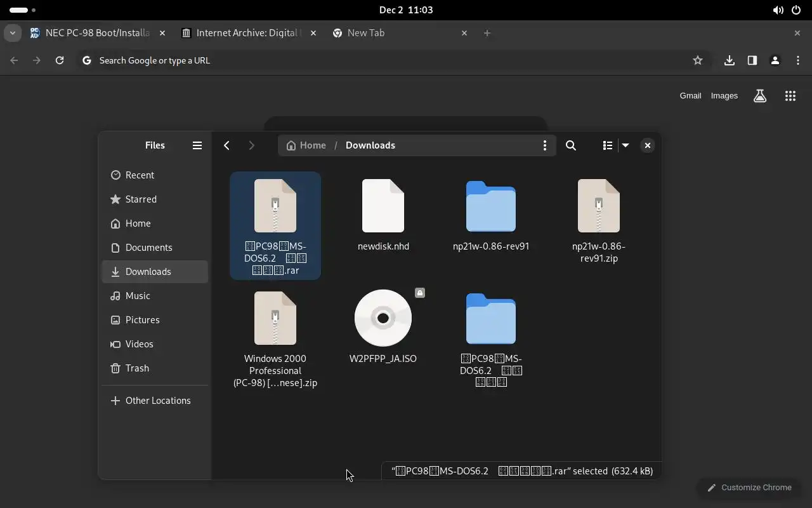Image resolution: width=812 pixels, height=508 pixels.
Task: Select Home in the path bar
Action: tap(306, 145)
